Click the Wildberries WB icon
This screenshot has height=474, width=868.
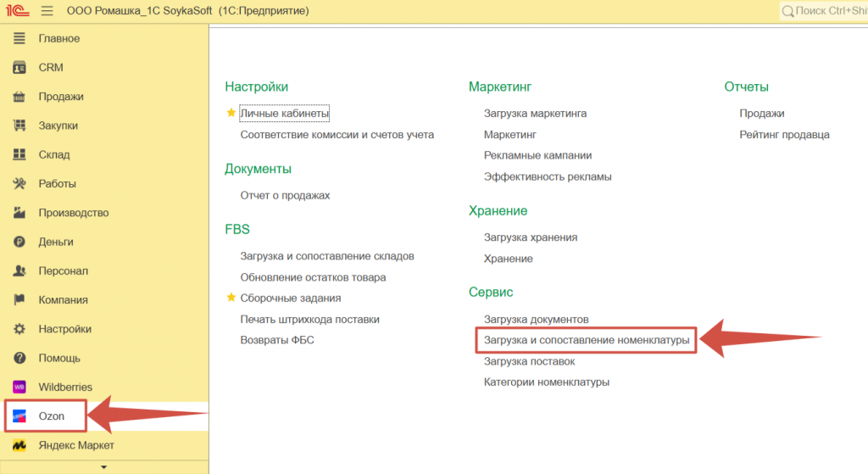pos(19,387)
